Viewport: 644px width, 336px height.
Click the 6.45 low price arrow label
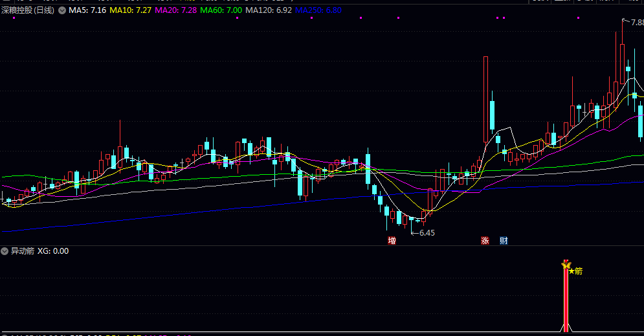click(423, 233)
